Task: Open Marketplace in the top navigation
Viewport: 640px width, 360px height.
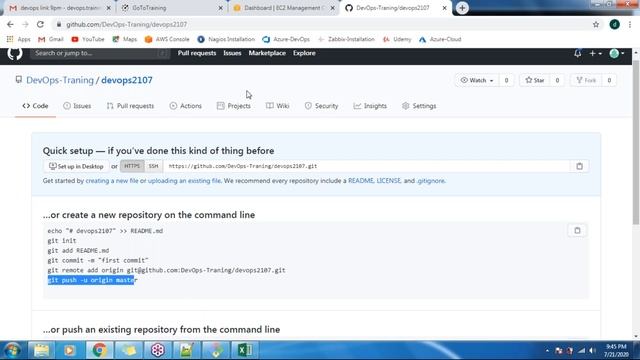Action: coord(267,53)
